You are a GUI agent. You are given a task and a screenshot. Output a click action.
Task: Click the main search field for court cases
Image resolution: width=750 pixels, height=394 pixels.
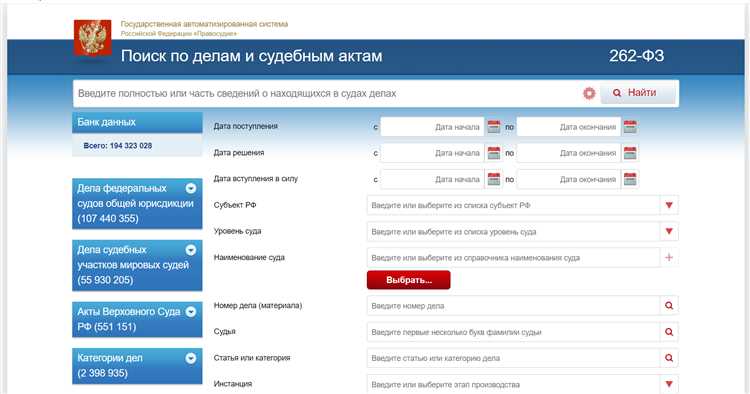(328, 93)
